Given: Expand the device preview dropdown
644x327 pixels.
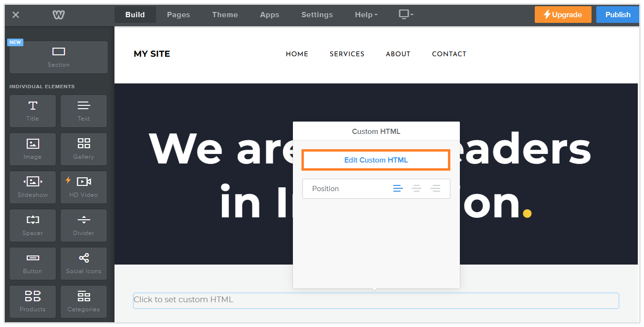Looking at the screenshot, I should pos(406,15).
